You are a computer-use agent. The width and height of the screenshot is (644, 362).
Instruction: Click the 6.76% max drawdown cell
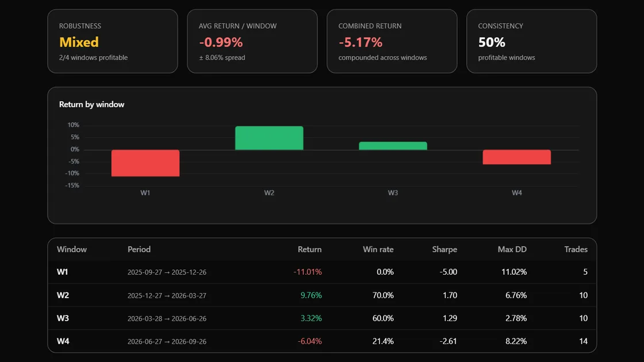tap(516, 295)
